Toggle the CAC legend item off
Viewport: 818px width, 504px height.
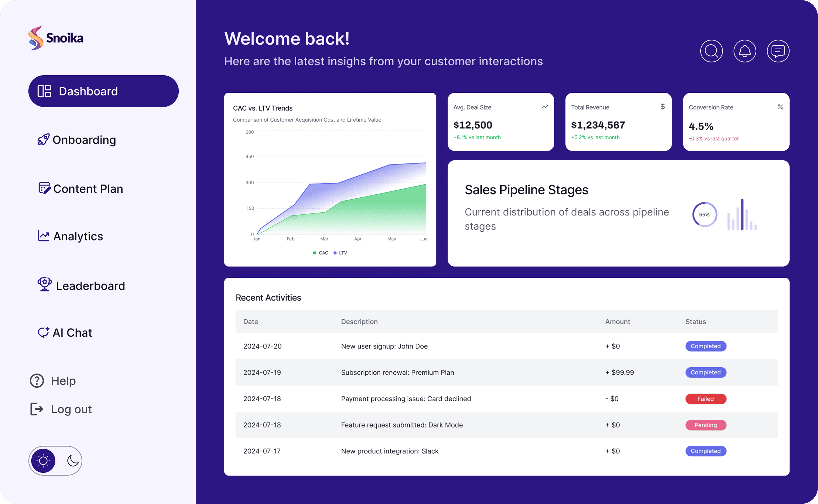click(321, 253)
